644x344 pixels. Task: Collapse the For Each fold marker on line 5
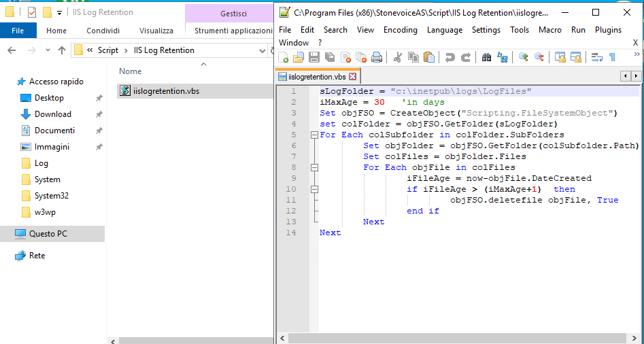pos(314,135)
